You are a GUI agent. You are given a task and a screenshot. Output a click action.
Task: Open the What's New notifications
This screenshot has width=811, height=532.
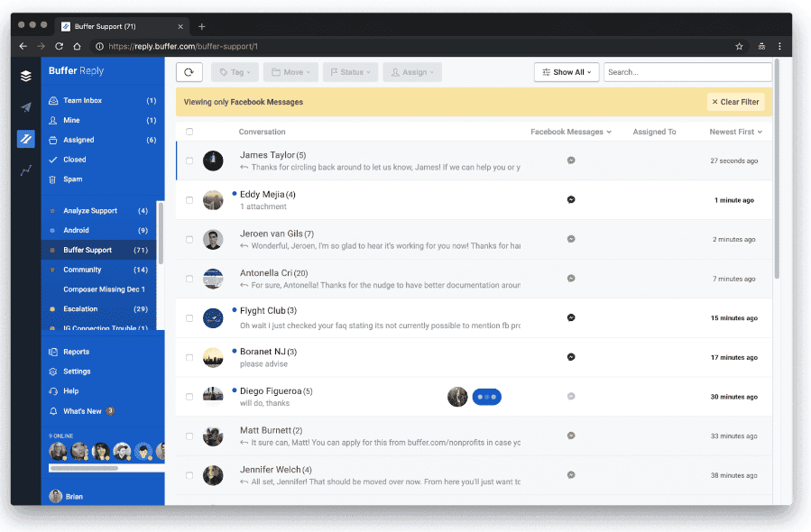pyautogui.click(x=84, y=408)
